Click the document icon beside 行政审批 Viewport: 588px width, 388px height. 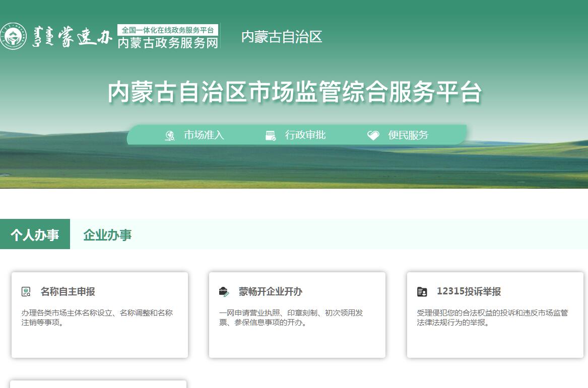(271, 135)
